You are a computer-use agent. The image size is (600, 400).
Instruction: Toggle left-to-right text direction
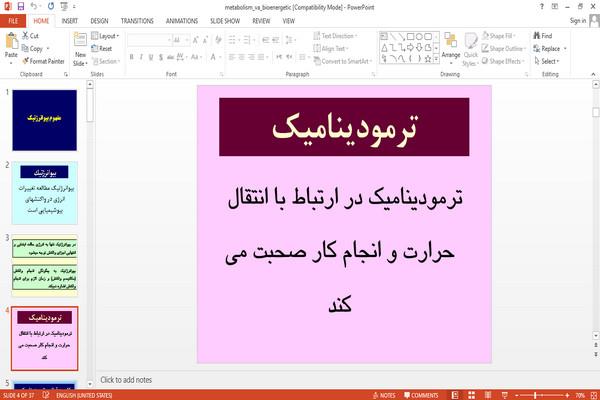[x=279, y=57]
